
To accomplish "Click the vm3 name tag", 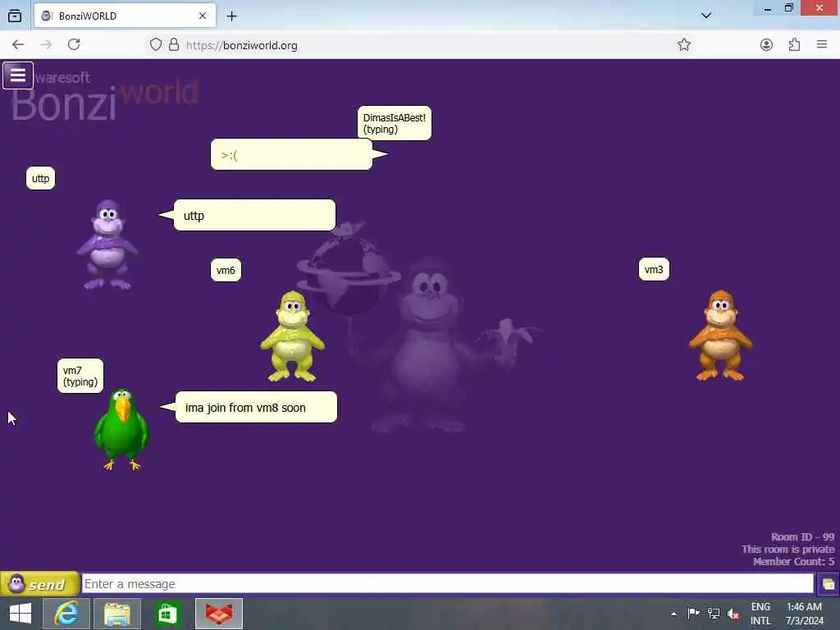I will tap(654, 269).
